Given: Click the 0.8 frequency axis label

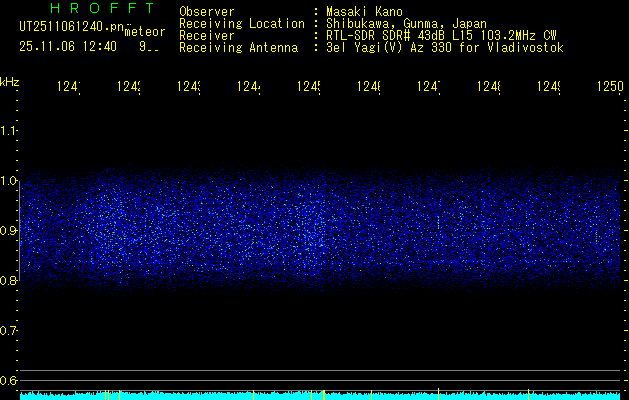Looking at the screenshot, I should click(8, 280).
